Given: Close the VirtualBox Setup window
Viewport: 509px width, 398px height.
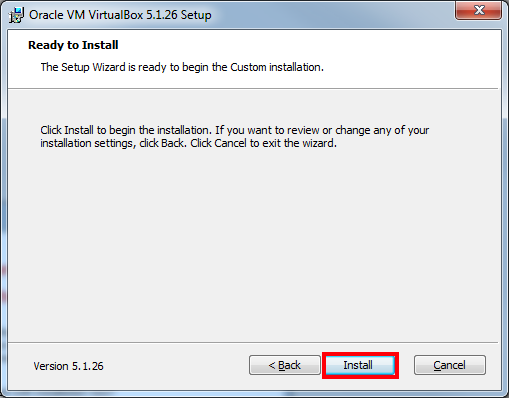Looking at the screenshot, I should point(478,10).
